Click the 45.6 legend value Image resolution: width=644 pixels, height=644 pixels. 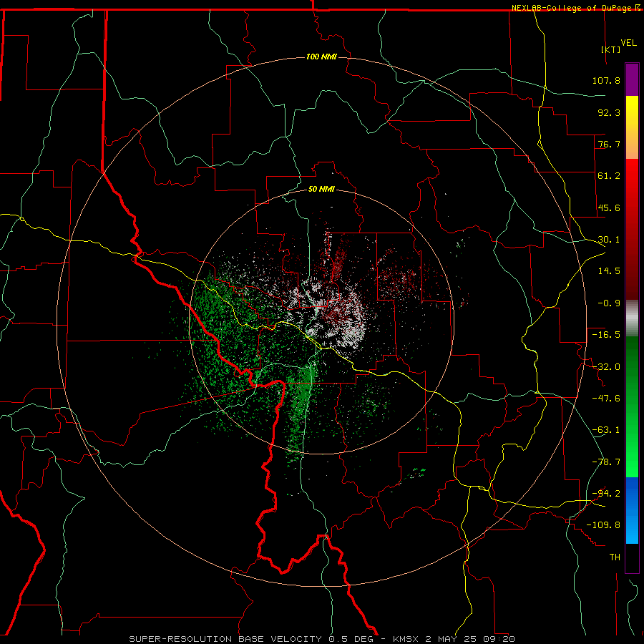pos(609,208)
